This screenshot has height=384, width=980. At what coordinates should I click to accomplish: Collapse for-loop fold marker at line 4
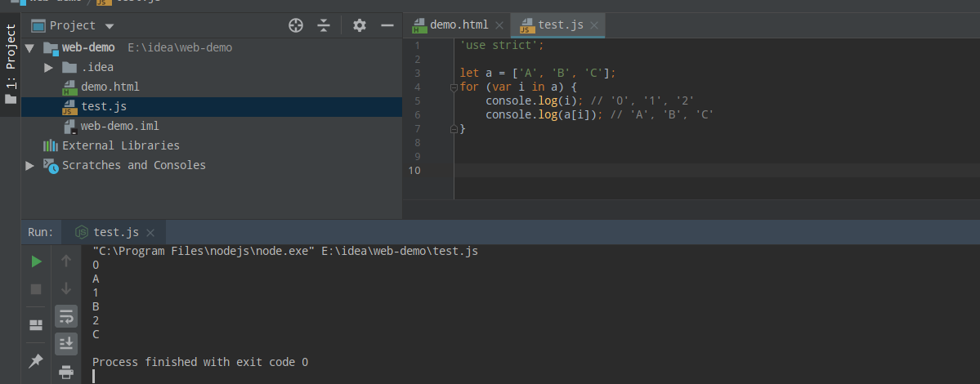[454, 88]
